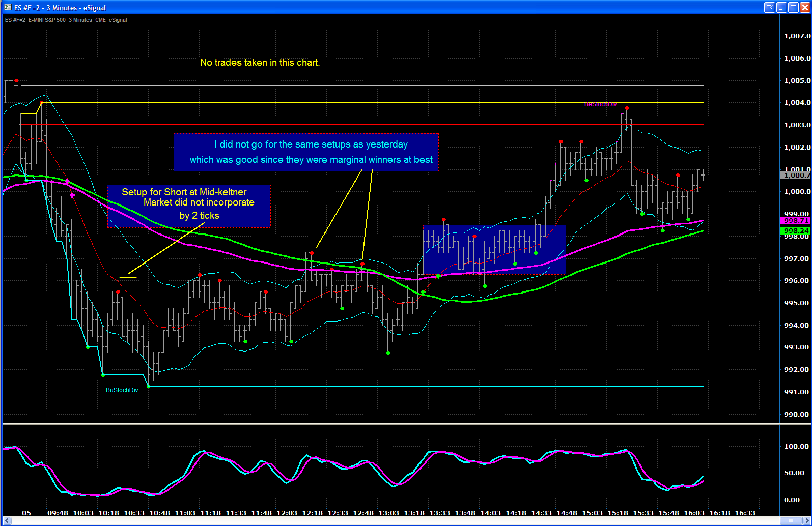Click the horizontal scrollbar right arrow
Screen dimensions: 812x526
[806, 521]
